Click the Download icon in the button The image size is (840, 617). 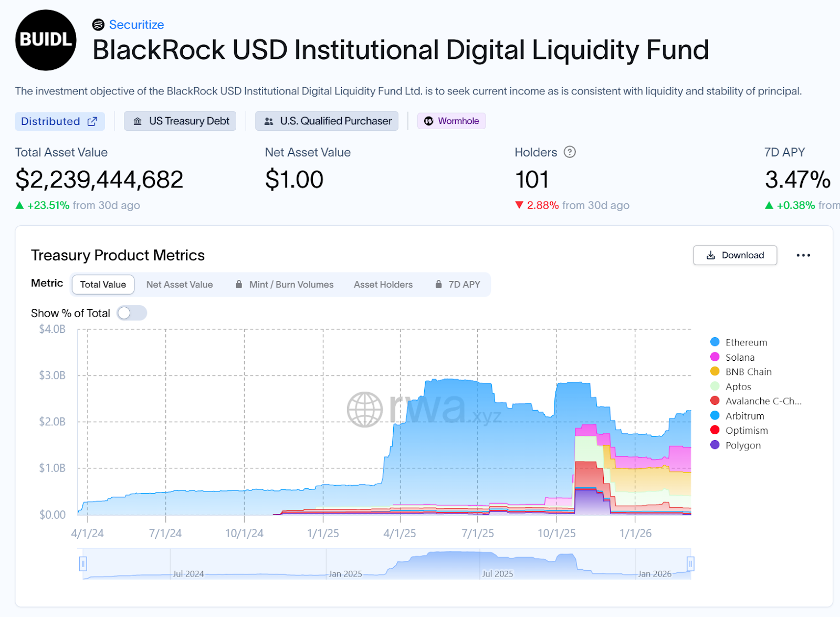point(711,255)
